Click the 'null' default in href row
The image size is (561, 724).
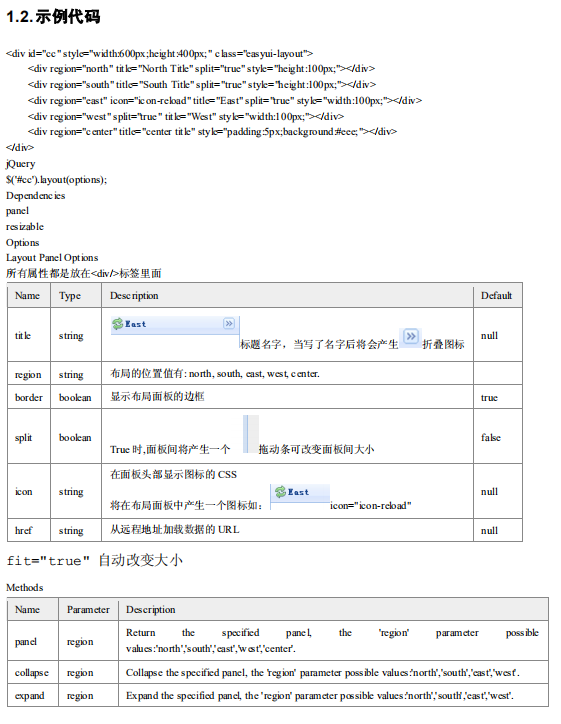(x=489, y=531)
